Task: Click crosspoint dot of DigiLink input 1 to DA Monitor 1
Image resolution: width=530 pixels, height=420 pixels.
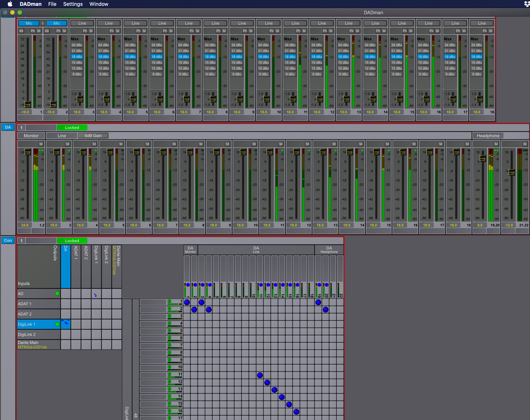Action: (187, 302)
